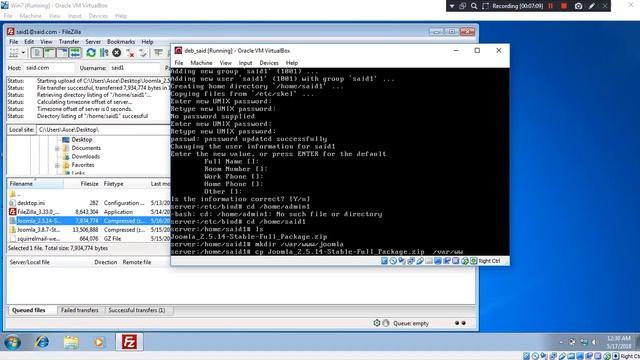The height and width of the screenshot is (360, 640).
Task: Toggle local directory tree display
Action: click(x=49, y=53)
